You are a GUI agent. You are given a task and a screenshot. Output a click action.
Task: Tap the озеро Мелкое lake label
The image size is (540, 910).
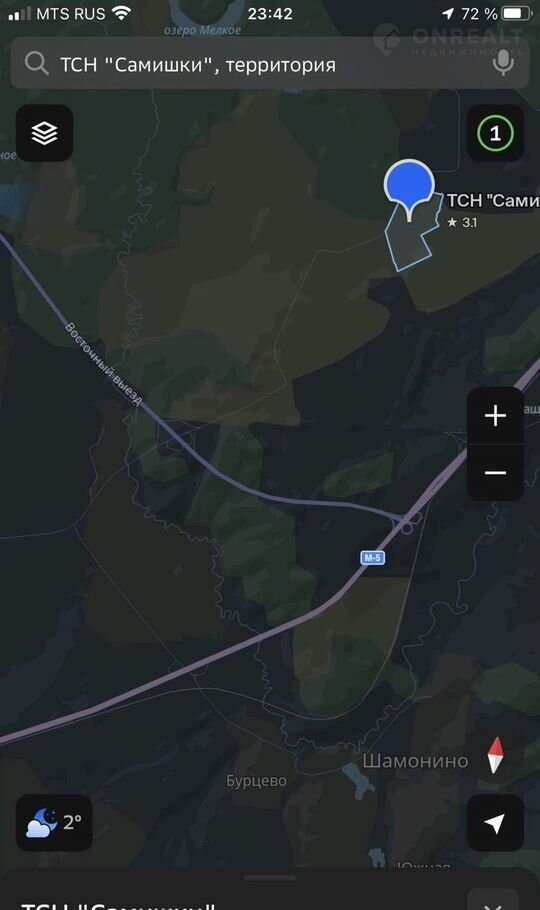click(x=202, y=30)
